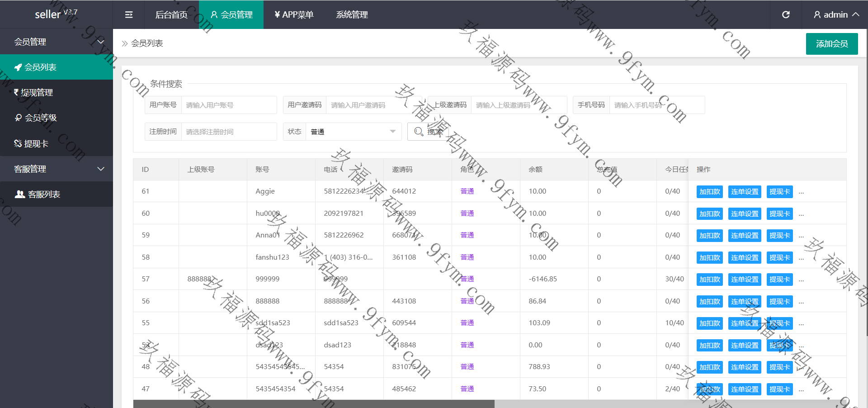The image size is (868, 408).
Task: Collapse the 会员管理 sidebar group
Action: [x=101, y=42]
